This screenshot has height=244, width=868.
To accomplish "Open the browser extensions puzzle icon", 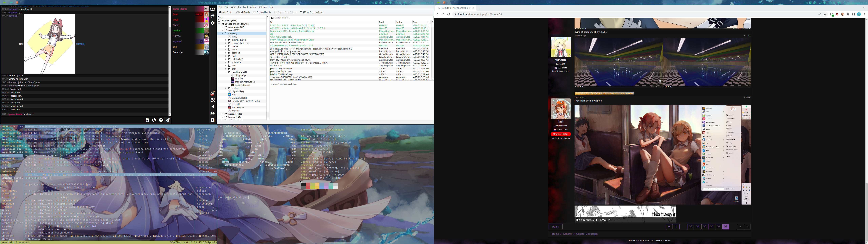I will coord(848,14).
